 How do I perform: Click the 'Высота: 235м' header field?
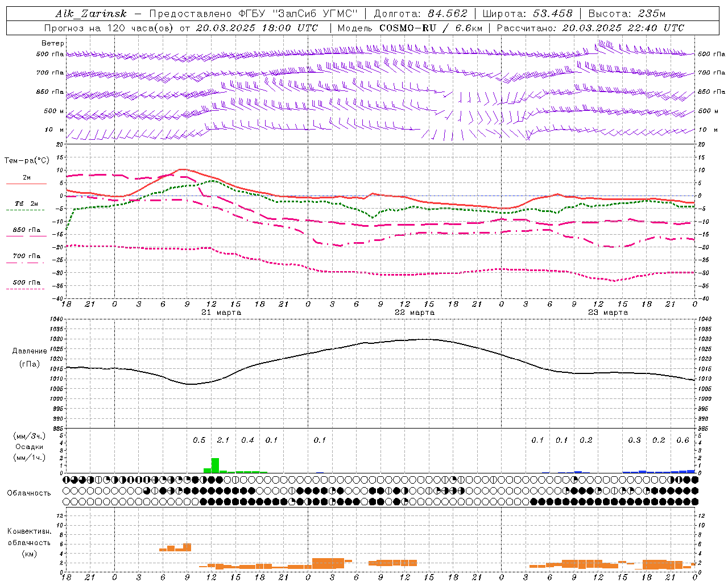coord(626,14)
